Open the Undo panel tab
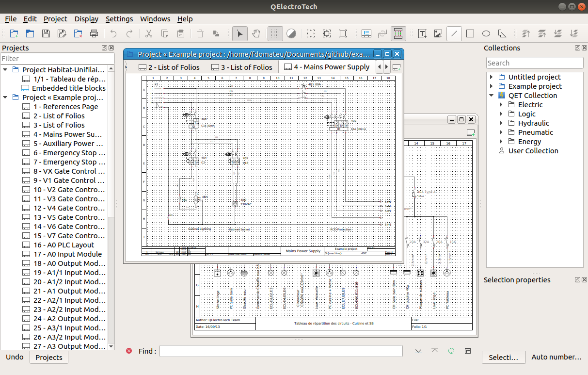The image size is (588, 375). (x=15, y=357)
